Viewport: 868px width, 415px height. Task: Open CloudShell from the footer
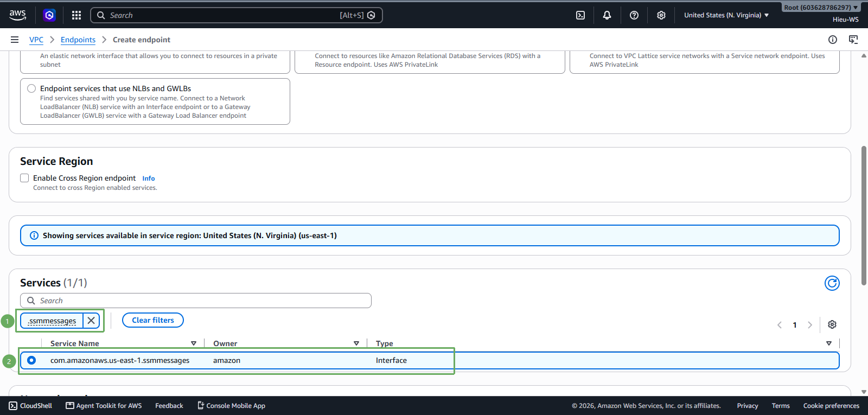tap(30, 406)
